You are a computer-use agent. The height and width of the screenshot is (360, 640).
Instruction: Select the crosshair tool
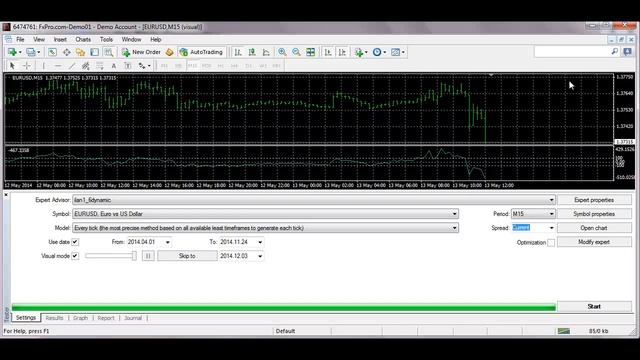[x=27, y=66]
